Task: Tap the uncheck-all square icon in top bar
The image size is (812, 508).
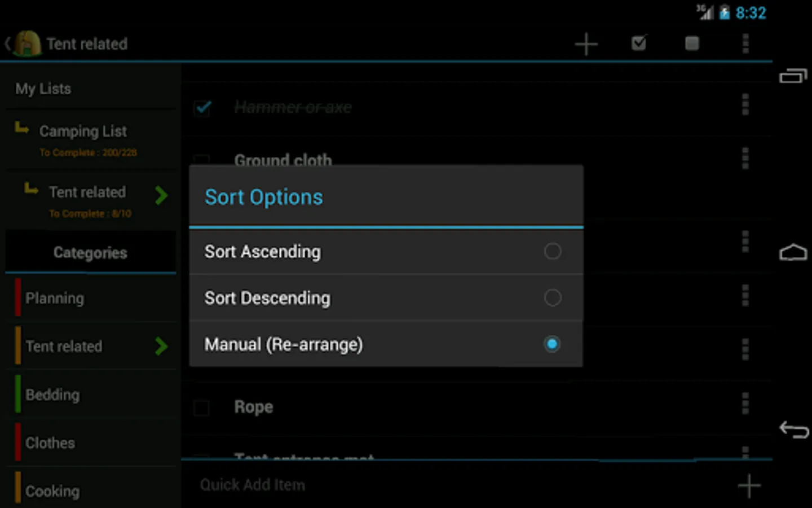Action: click(x=692, y=43)
